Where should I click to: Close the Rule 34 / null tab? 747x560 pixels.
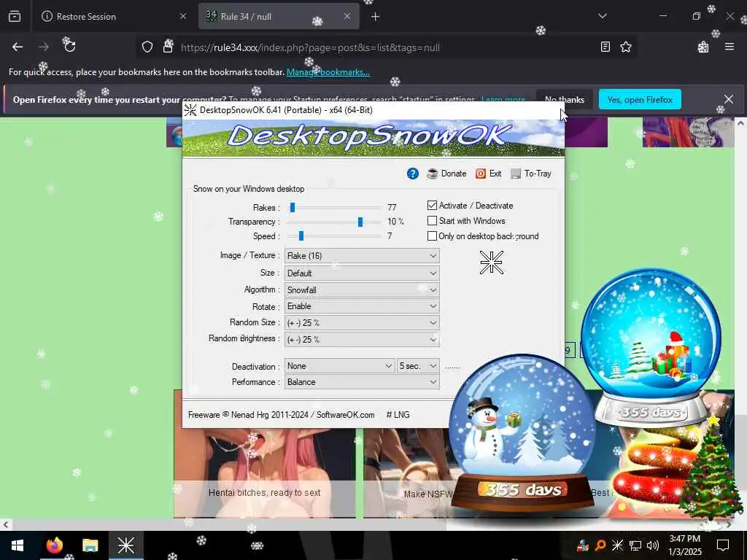(x=347, y=16)
